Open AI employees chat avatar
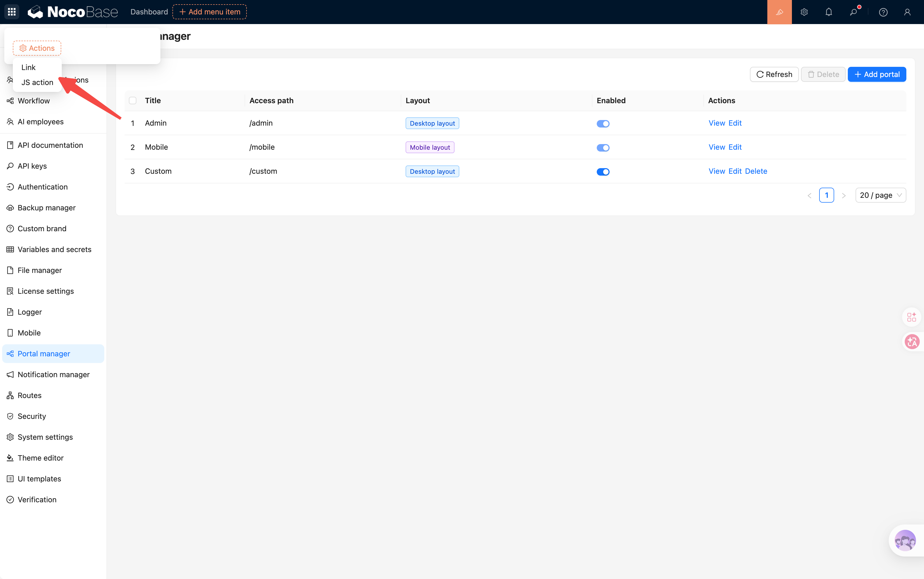This screenshot has height=579, width=924. (x=905, y=540)
